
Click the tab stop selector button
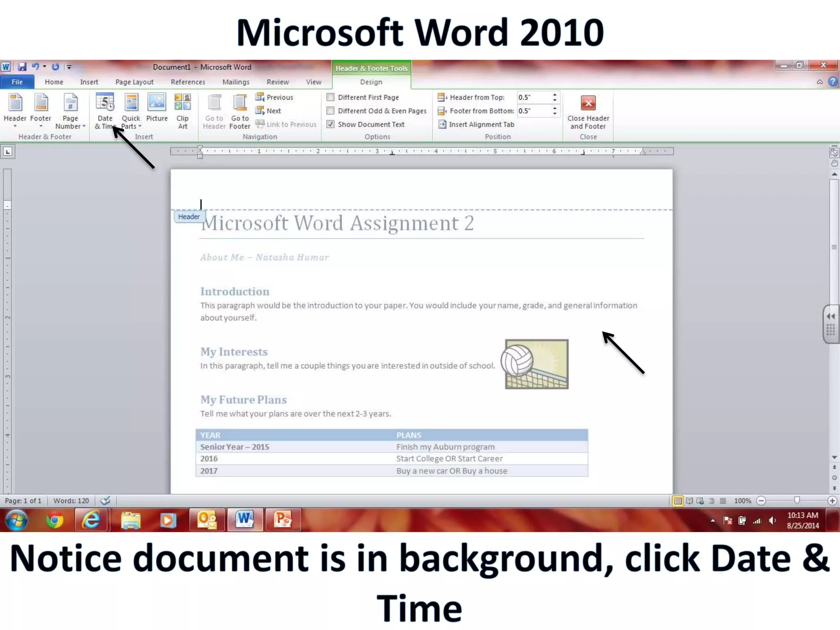(8, 152)
